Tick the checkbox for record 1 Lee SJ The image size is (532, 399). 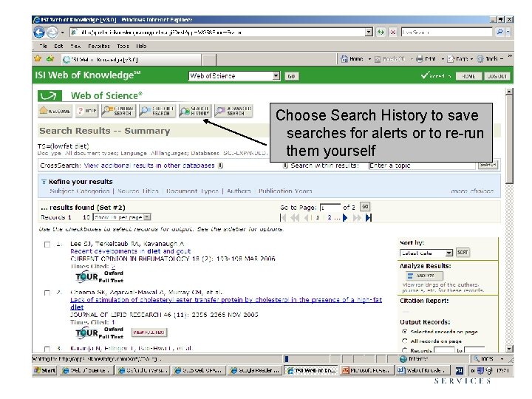(47, 245)
